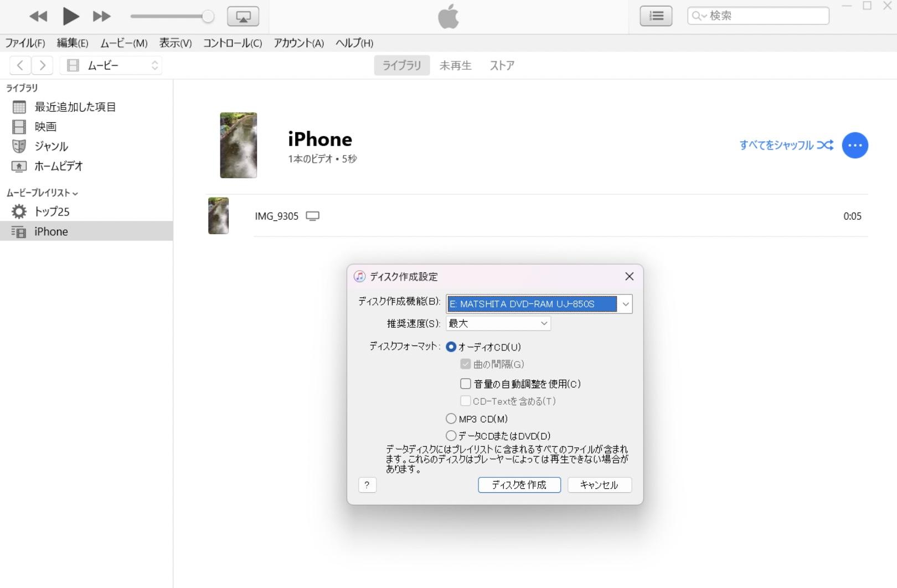This screenshot has width=897, height=588.
Task: Click the 検索 search field
Action: click(x=758, y=16)
